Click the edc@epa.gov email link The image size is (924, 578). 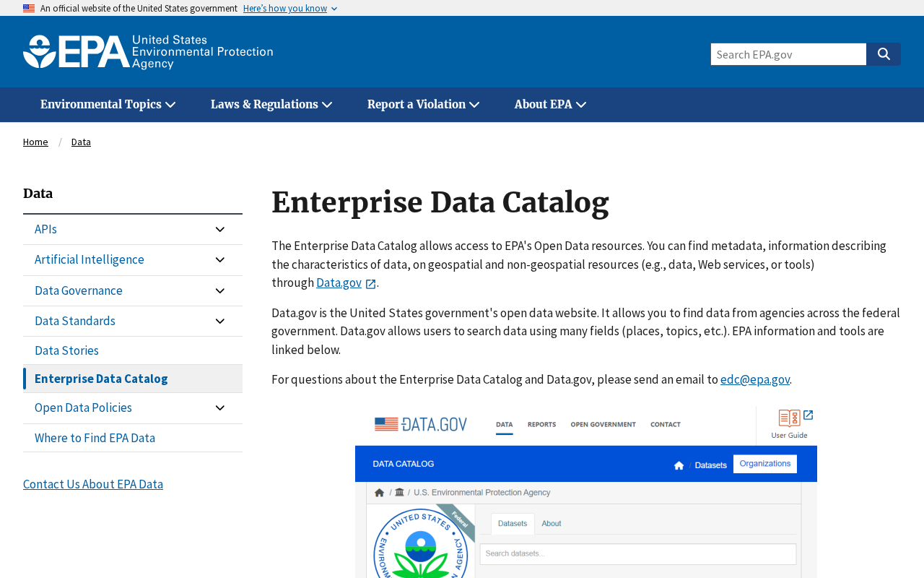coord(755,379)
